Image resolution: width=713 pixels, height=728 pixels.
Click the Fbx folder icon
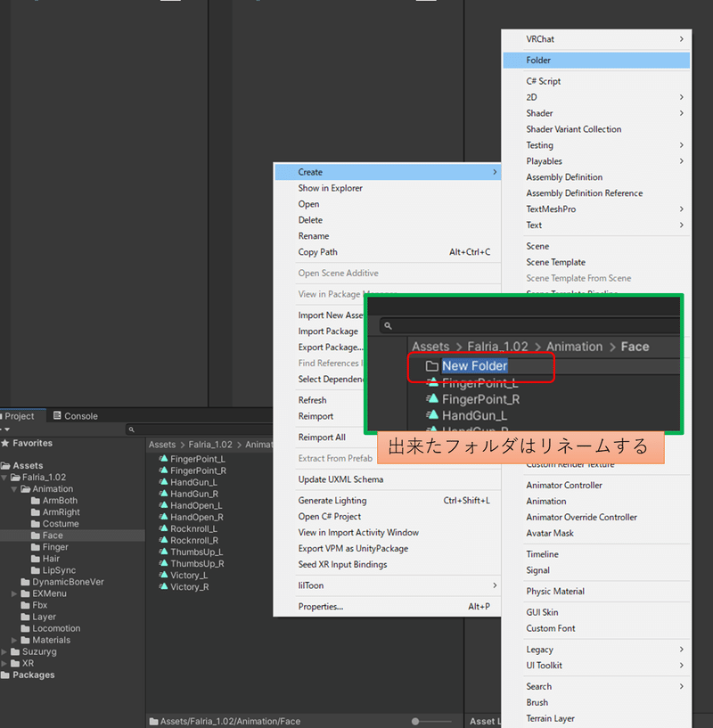(26, 605)
